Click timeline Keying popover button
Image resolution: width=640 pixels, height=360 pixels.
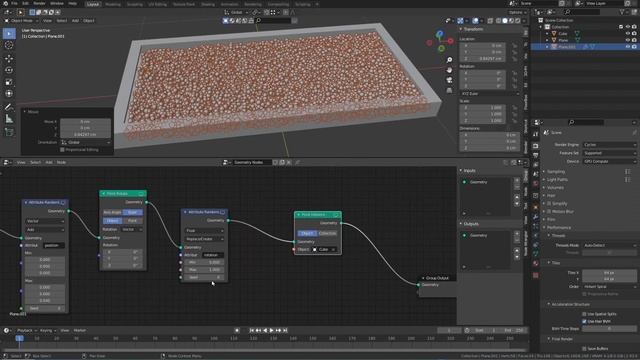[47, 330]
